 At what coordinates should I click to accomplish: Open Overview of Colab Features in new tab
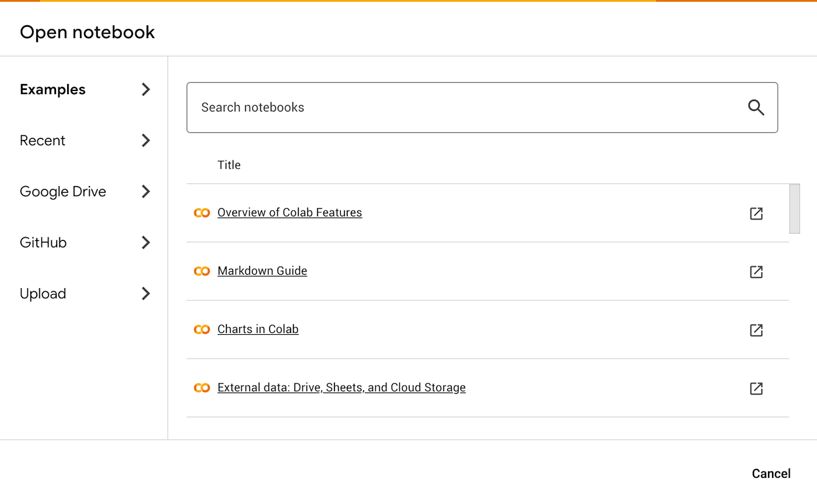coord(756,213)
